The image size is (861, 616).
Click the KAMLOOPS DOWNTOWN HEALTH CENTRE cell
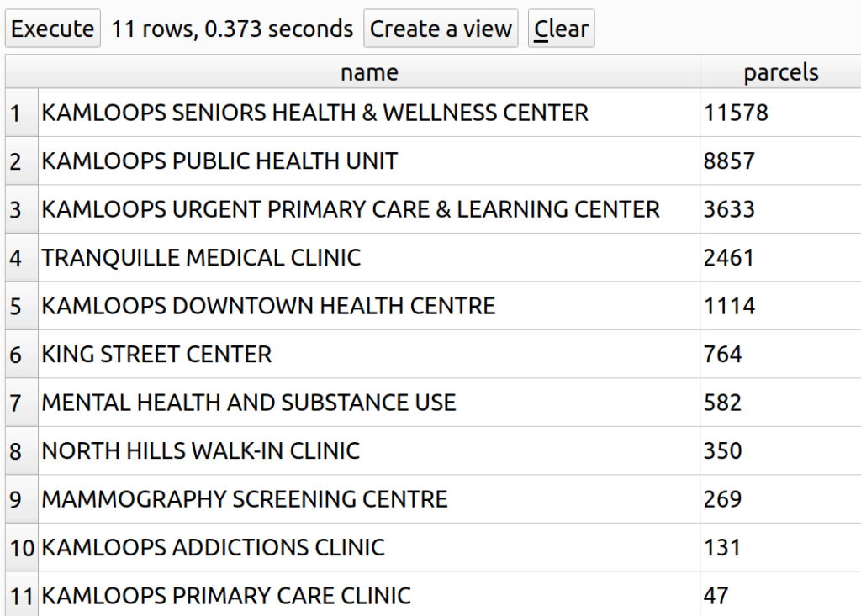pos(268,306)
